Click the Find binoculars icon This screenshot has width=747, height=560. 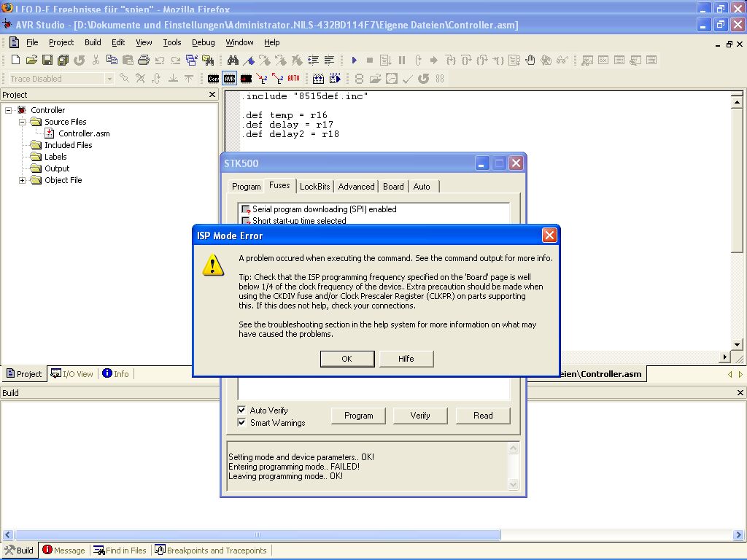coord(233,60)
